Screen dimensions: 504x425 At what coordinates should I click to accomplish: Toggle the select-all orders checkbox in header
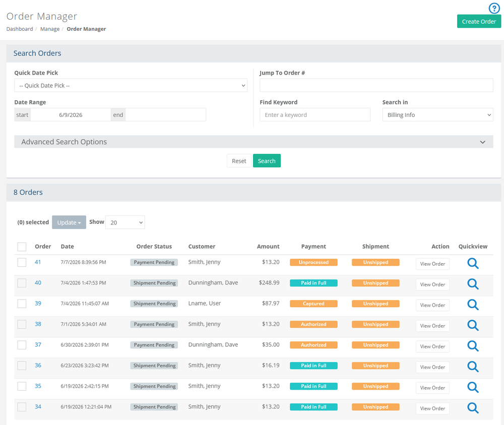pyautogui.click(x=22, y=247)
